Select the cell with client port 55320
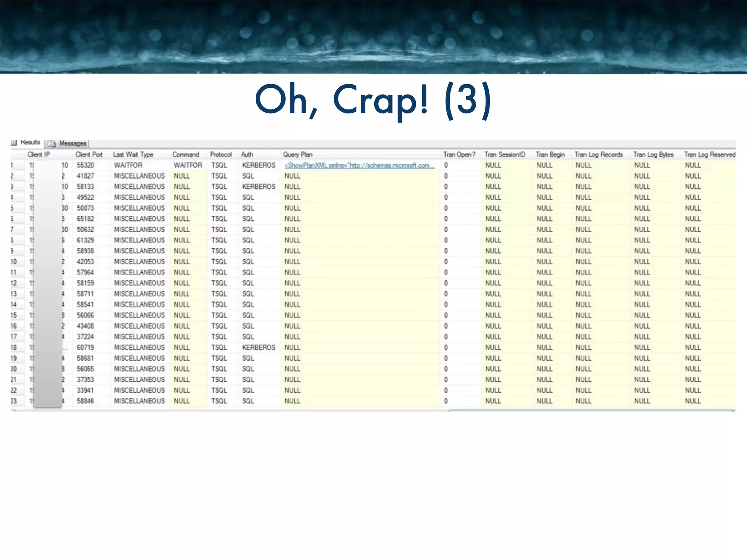 [x=85, y=165]
